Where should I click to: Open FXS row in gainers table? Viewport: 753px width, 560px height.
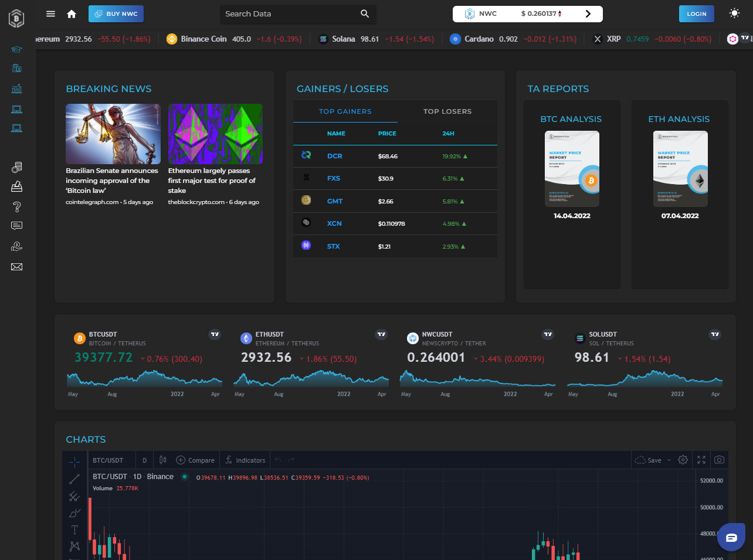pos(395,178)
